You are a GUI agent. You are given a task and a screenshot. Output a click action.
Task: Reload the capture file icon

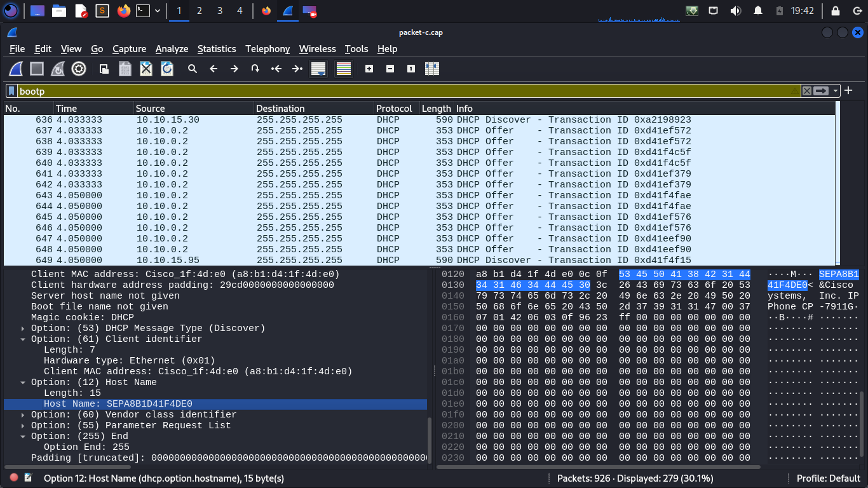click(167, 69)
